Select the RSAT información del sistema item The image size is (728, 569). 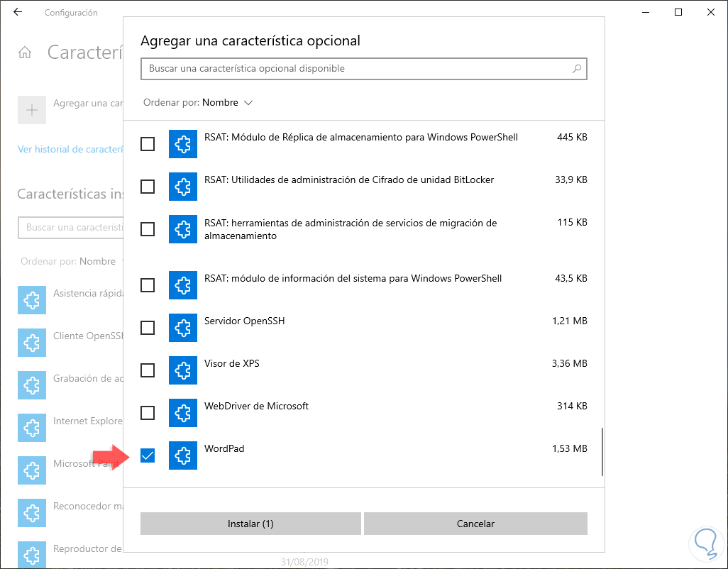pyautogui.click(x=353, y=278)
